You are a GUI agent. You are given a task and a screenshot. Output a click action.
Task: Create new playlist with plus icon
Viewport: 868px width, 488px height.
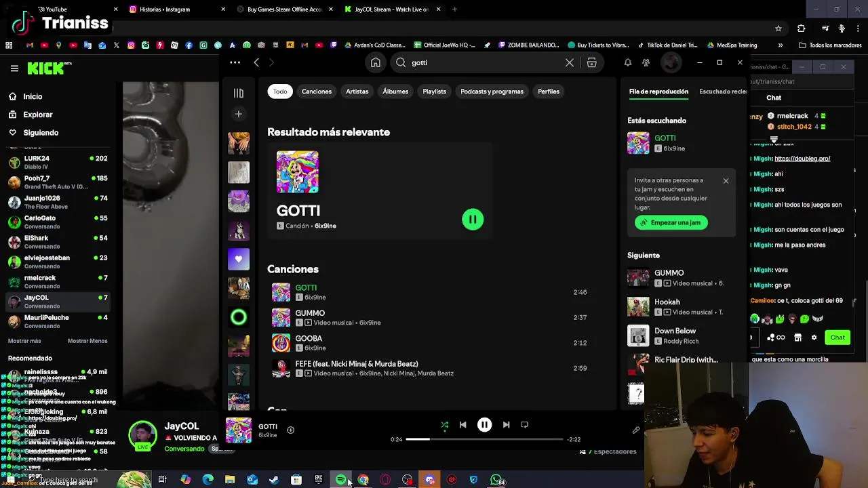(239, 114)
